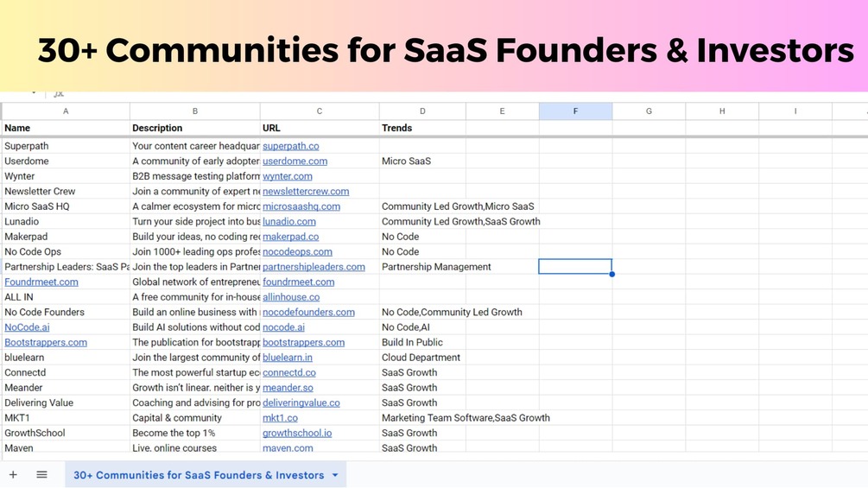Select column E header
The image size is (868, 488).
502,111
